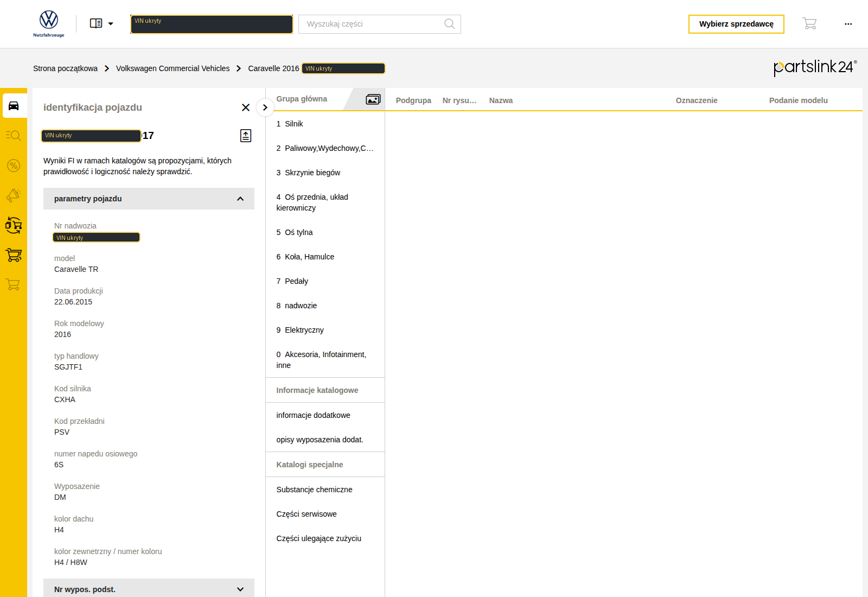Select main group 8 nadwozie
This screenshot has height=597, width=868.
(325, 306)
